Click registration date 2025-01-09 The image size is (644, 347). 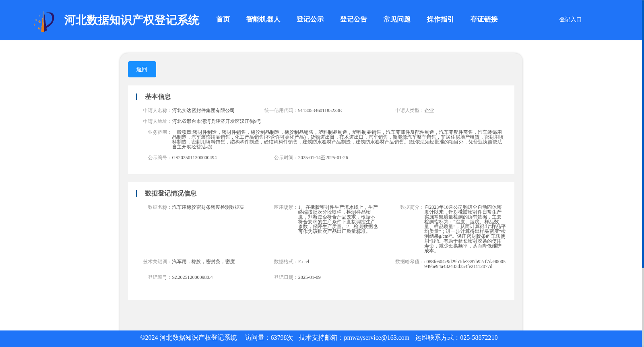pos(310,277)
